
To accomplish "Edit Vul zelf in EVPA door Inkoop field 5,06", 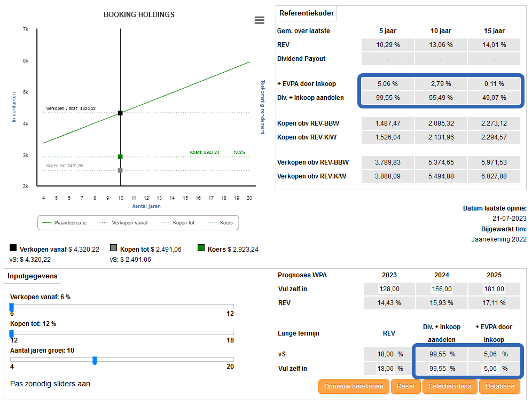I will pyautogui.click(x=490, y=368).
